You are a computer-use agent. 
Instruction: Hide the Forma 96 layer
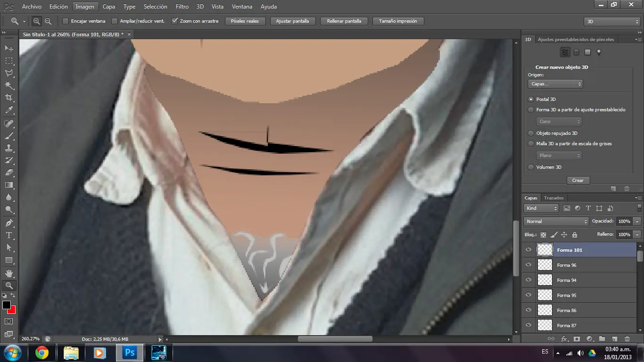click(528, 265)
